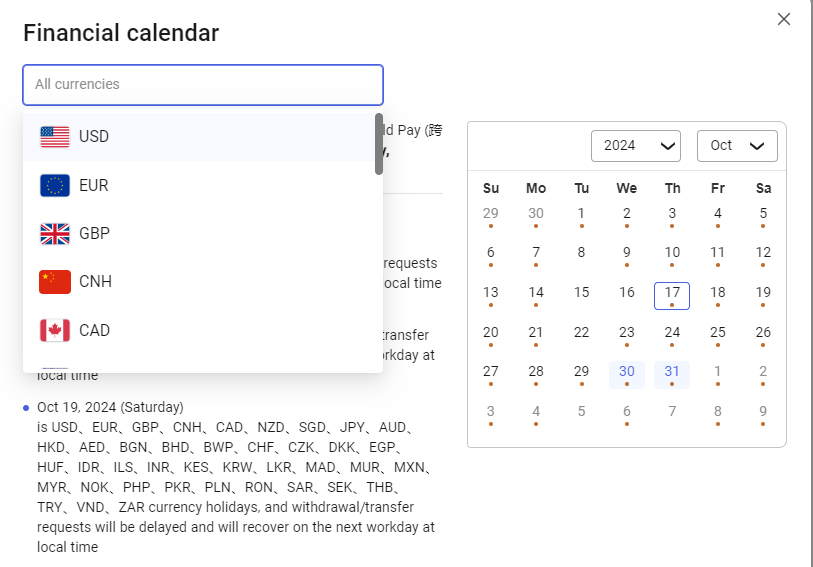Click the CAD Canada flag icon

coord(55,330)
